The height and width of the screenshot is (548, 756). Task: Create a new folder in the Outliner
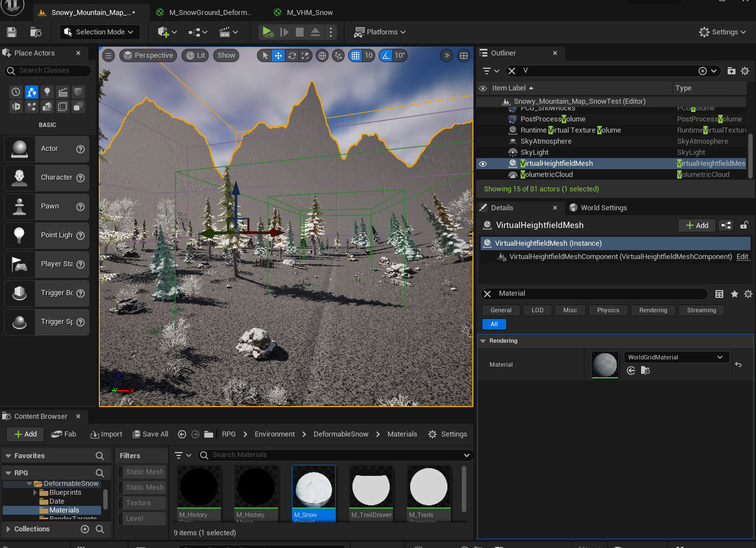(731, 71)
